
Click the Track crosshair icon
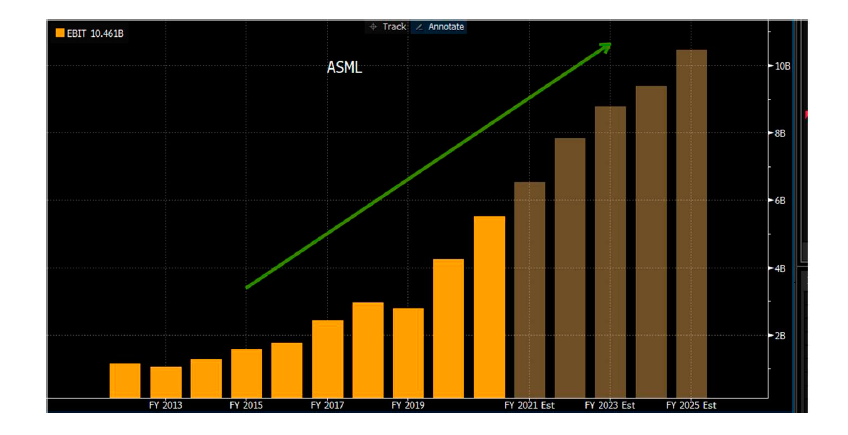pyautogui.click(x=374, y=27)
